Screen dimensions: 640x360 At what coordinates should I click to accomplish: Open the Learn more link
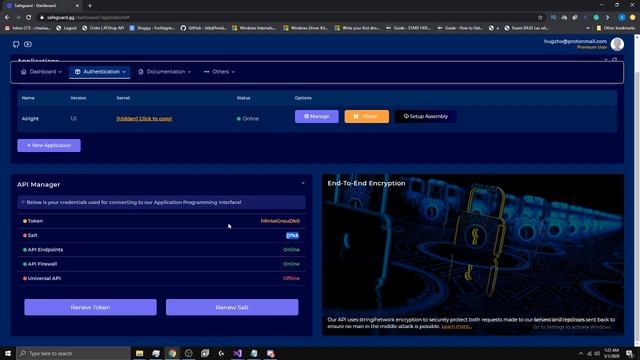point(456,327)
